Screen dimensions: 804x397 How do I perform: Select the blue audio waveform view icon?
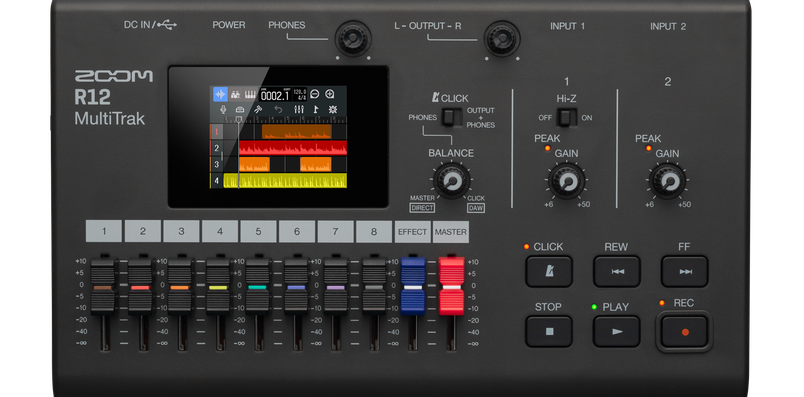point(220,94)
